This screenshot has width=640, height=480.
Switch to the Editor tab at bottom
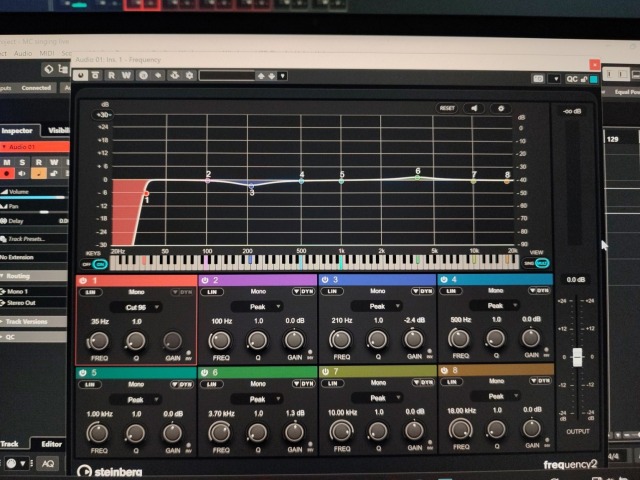(51, 444)
